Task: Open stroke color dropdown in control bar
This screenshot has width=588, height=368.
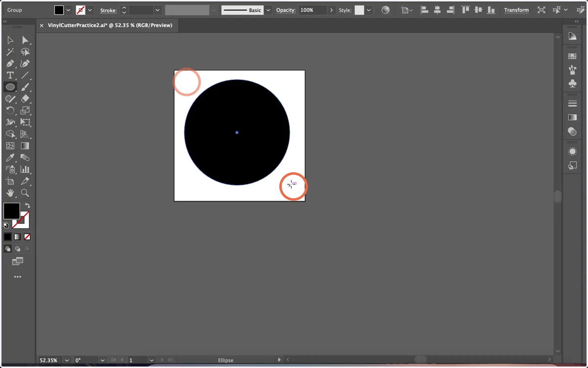Action: tap(90, 10)
